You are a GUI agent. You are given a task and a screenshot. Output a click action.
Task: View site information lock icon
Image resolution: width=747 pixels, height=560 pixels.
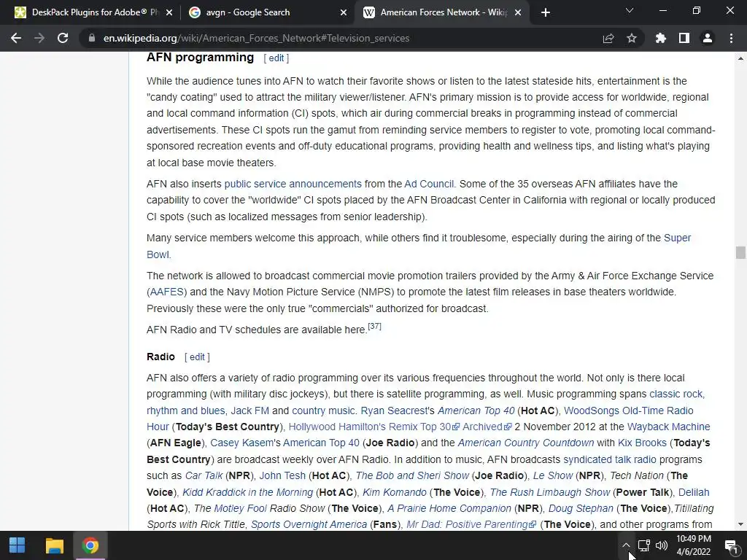tap(92, 38)
